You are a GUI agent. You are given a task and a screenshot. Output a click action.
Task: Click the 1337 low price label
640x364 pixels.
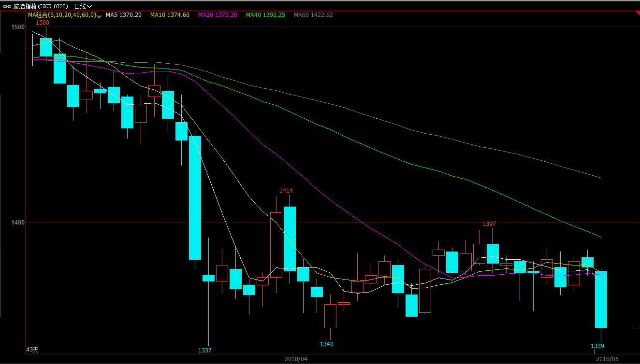(205, 350)
